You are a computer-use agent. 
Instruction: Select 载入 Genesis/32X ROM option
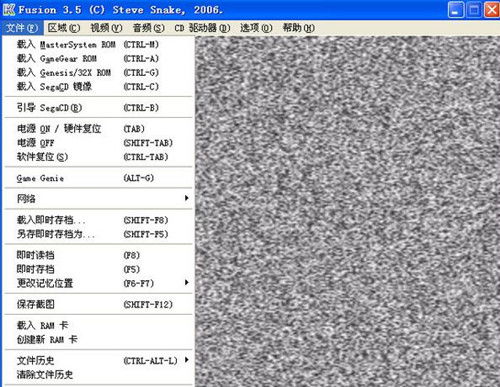[x=99, y=73]
